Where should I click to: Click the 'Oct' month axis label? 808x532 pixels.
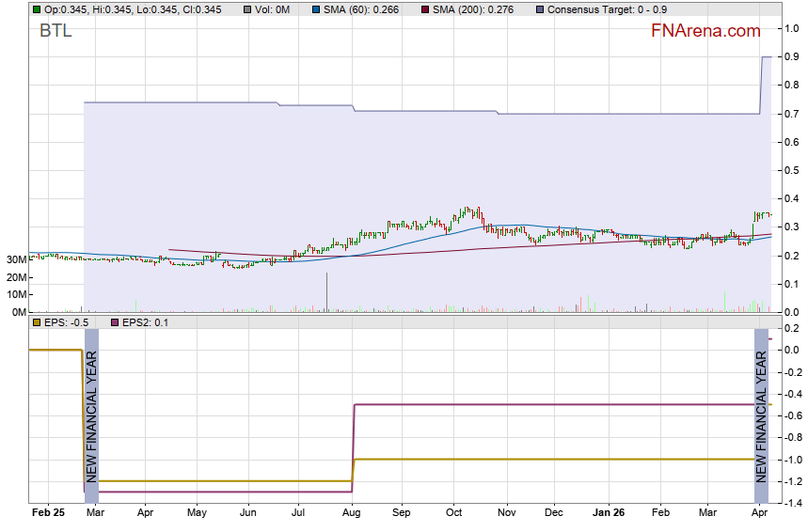(x=455, y=514)
